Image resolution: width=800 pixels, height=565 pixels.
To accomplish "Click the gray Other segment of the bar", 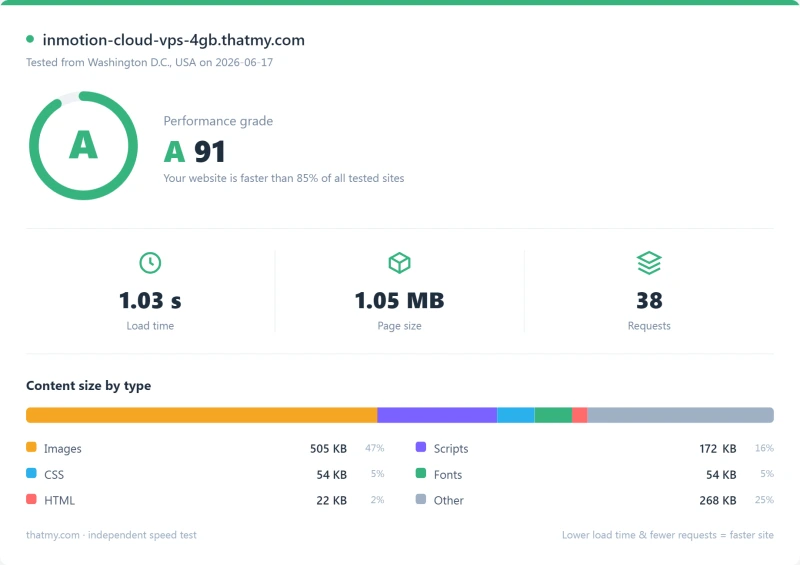I will 681,415.
